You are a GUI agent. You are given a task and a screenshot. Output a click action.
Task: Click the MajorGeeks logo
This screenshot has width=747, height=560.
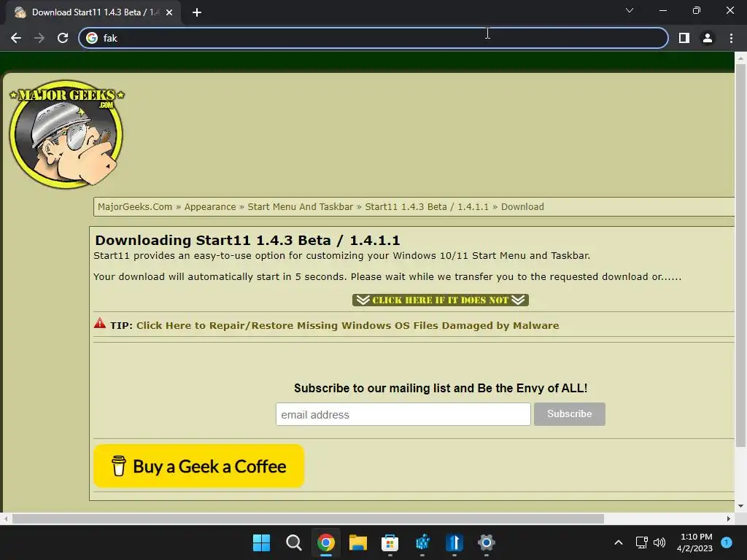(x=66, y=134)
